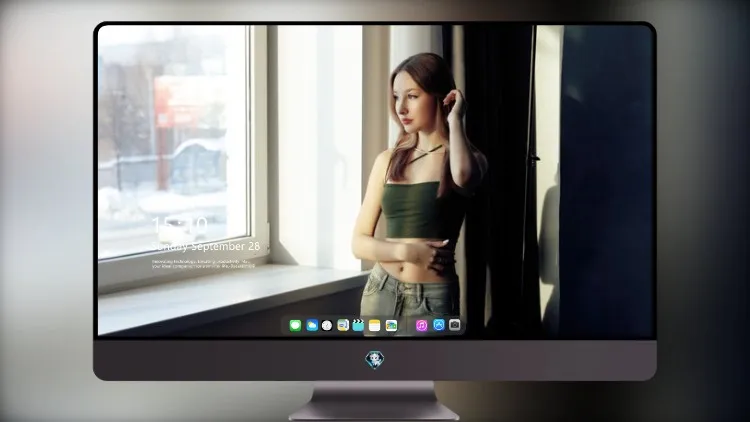Click the 'Sunday September 28' date text
750x422 pixels.
[206, 246]
